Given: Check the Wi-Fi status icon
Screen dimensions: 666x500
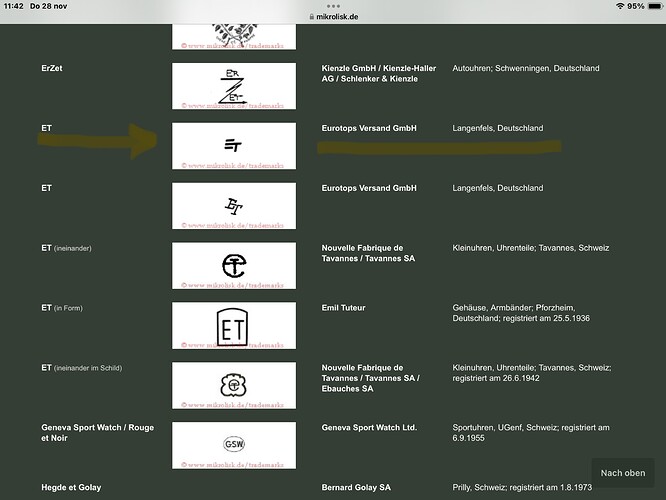Looking at the screenshot, I should click(x=620, y=6).
